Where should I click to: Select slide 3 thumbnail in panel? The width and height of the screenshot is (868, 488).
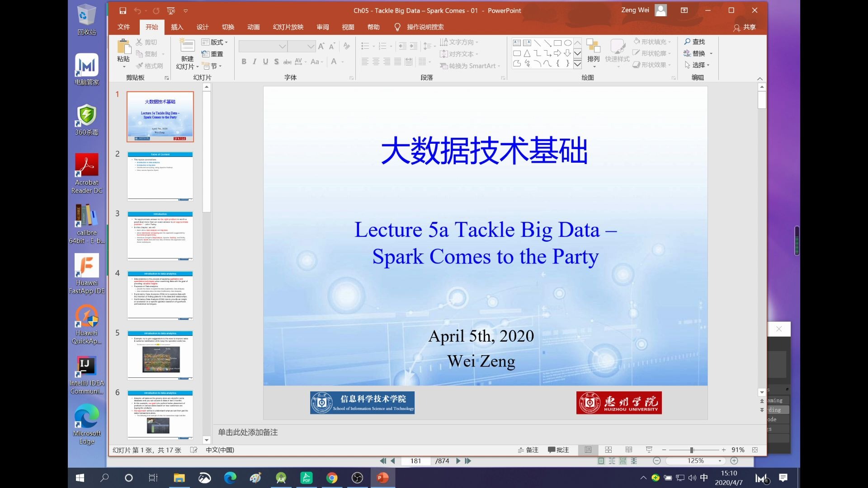click(x=160, y=236)
